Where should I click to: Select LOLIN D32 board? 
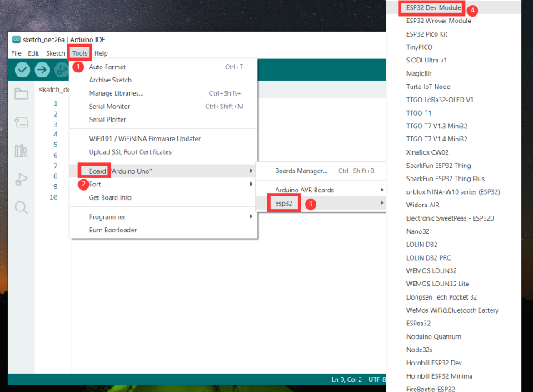pyautogui.click(x=453, y=245)
